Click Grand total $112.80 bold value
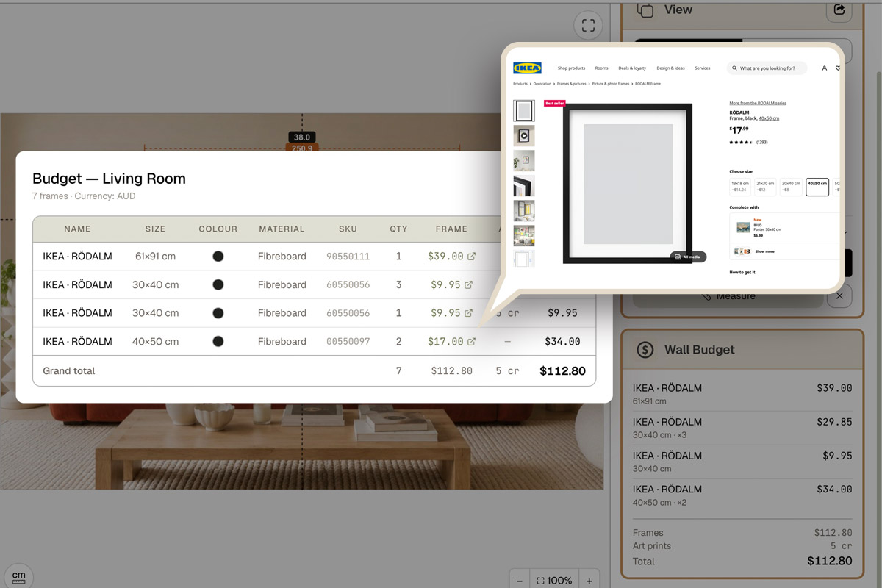This screenshot has height=588, width=882. 562,371
